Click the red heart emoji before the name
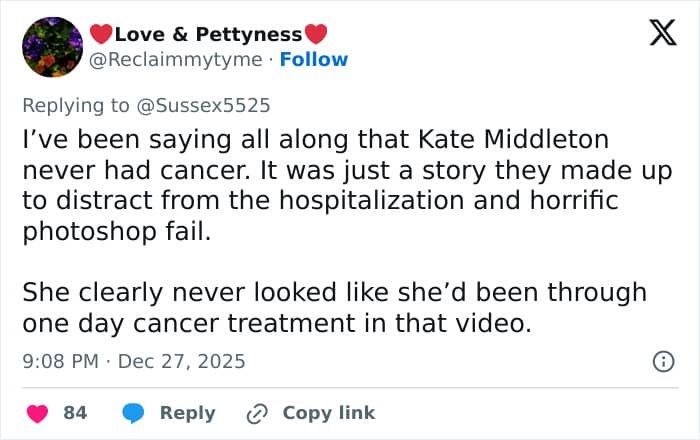Viewport: 700px width, 440px height. (102, 34)
